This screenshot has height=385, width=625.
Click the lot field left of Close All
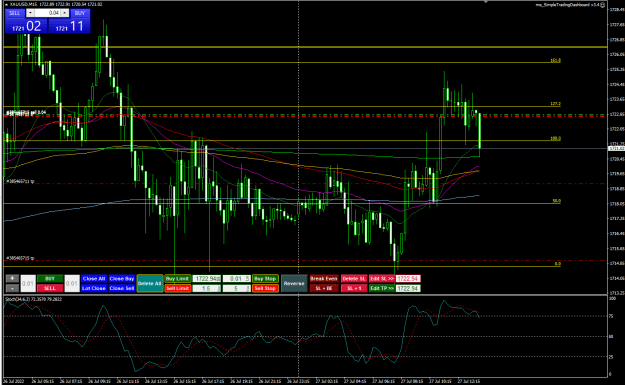[72, 283]
